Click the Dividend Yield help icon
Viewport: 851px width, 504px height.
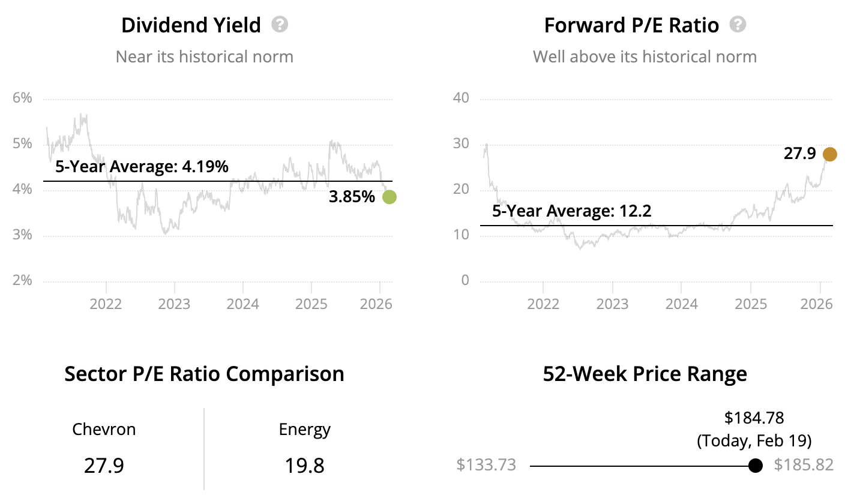pos(280,25)
